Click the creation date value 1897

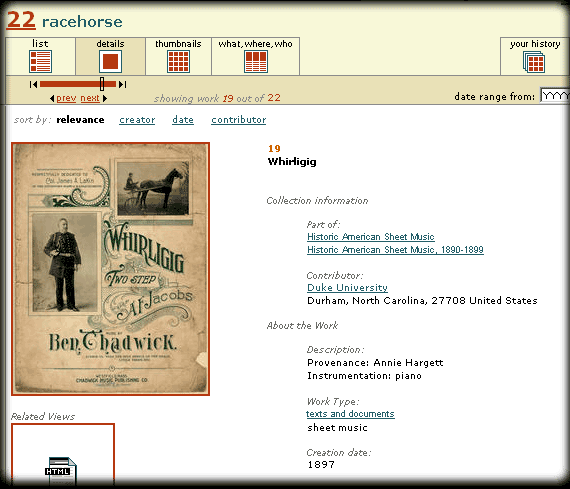click(x=321, y=465)
